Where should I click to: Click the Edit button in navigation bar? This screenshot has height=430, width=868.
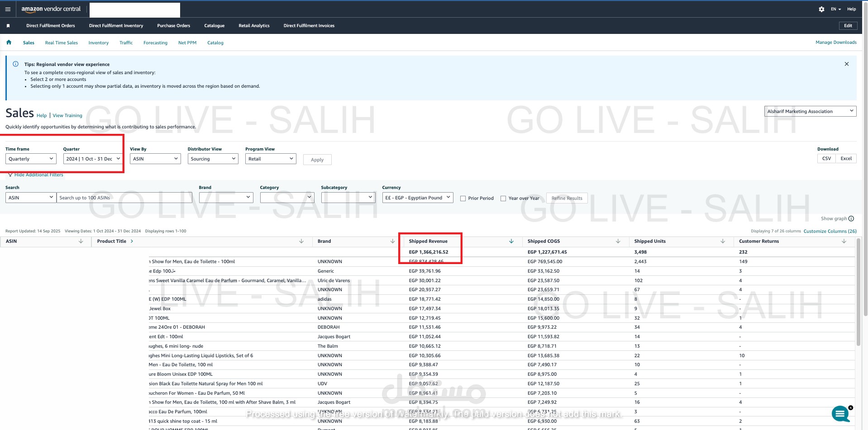[848, 26]
